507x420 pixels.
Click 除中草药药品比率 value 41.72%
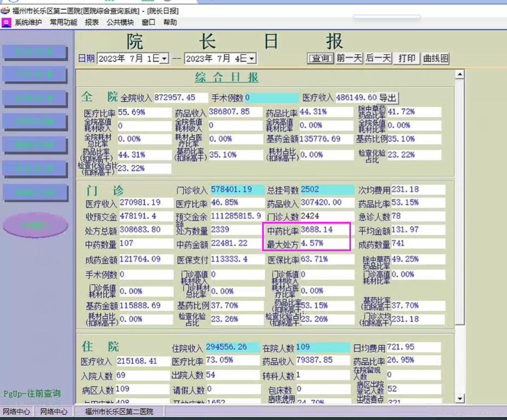coord(414,112)
